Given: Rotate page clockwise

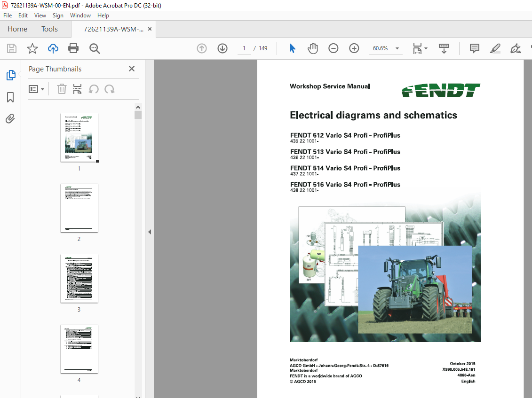Looking at the screenshot, I should point(109,89).
